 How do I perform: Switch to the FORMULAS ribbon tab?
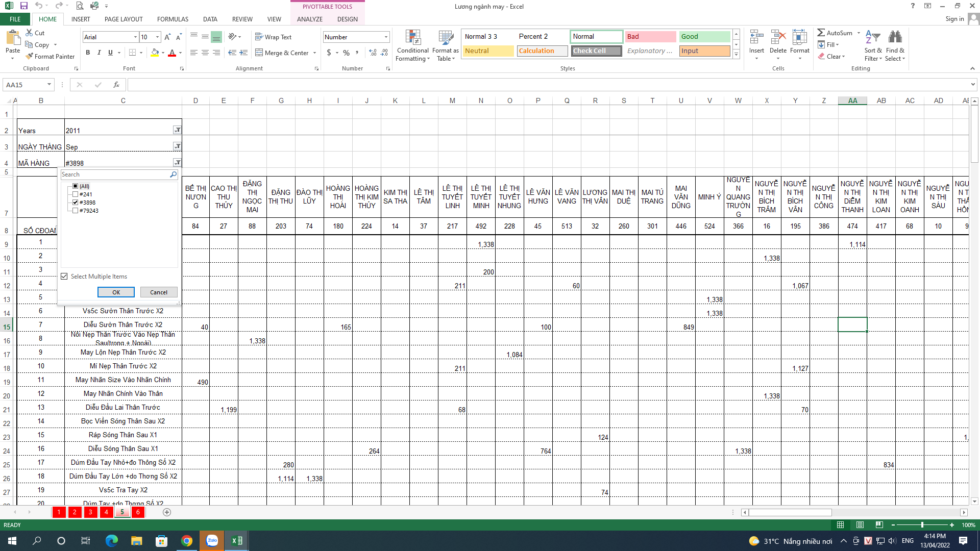point(173,19)
